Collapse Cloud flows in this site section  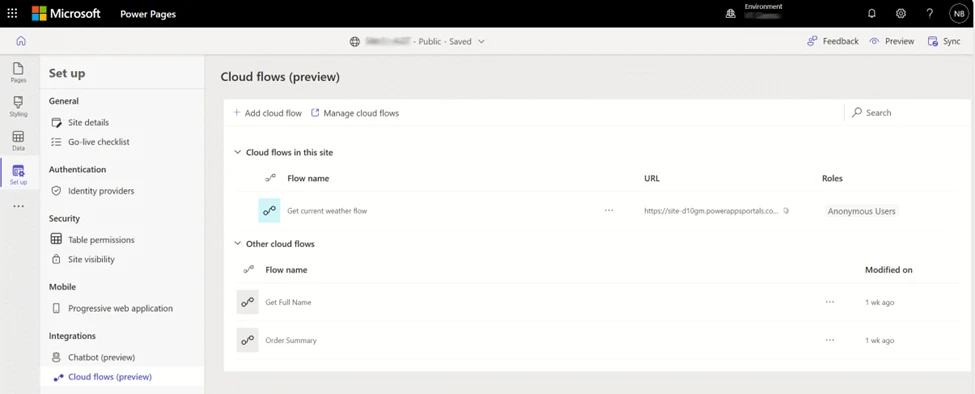[x=238, y=152]
